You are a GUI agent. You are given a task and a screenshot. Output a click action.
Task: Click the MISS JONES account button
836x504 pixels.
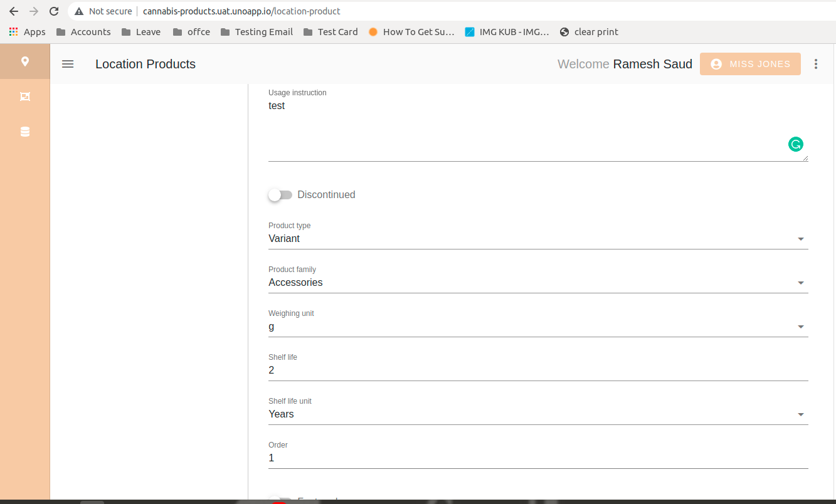750,64
